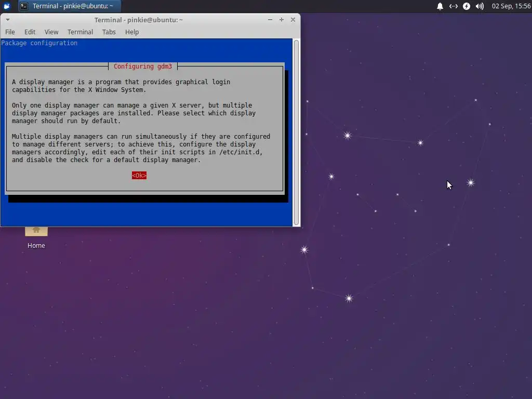Open the power manager icon

click(467, 6)
